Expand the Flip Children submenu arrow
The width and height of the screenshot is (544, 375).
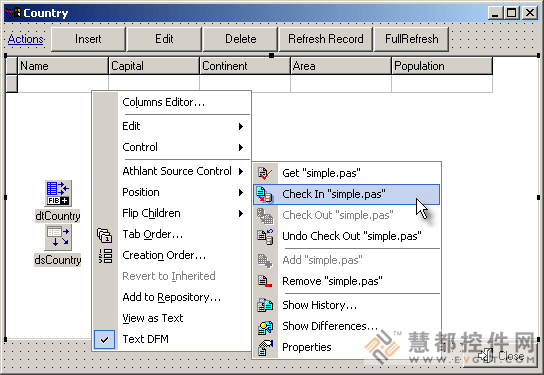[241, 213]
